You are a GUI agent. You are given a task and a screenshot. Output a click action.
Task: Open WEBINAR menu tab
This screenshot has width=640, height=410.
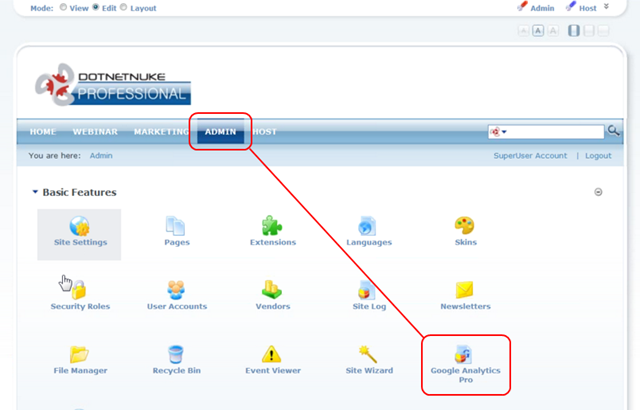[x=95, y=132]
